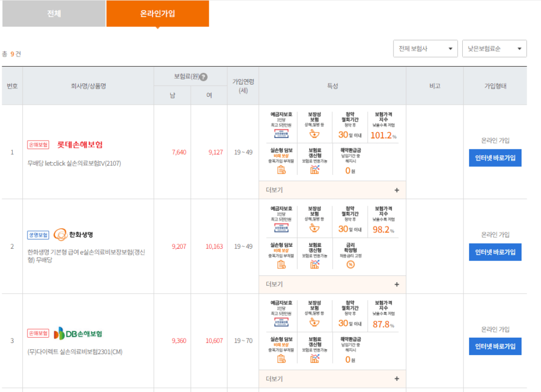Screen dimensions: 541x392
Task: Select the 온라인가입 tab
Action: [157, 13]
